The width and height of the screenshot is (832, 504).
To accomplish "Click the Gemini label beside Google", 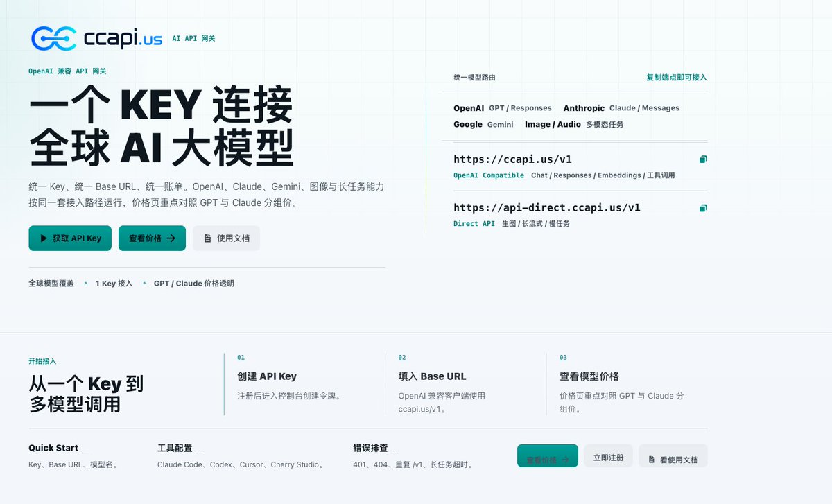I will (x=501, y=125).
